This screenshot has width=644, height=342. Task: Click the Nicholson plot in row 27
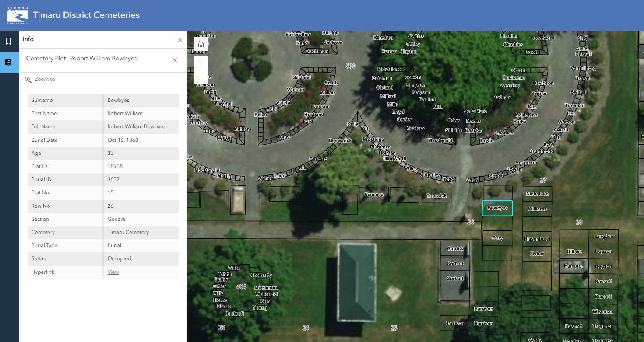(537, 194)
